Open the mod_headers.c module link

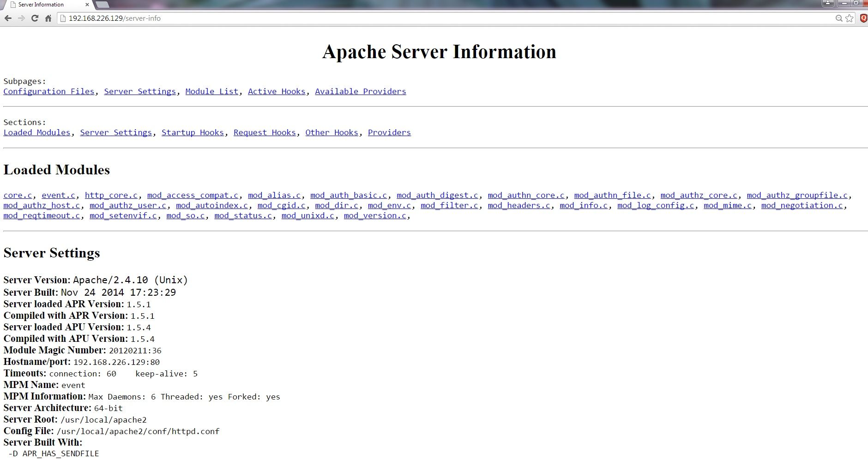click(x=519, y=205)
